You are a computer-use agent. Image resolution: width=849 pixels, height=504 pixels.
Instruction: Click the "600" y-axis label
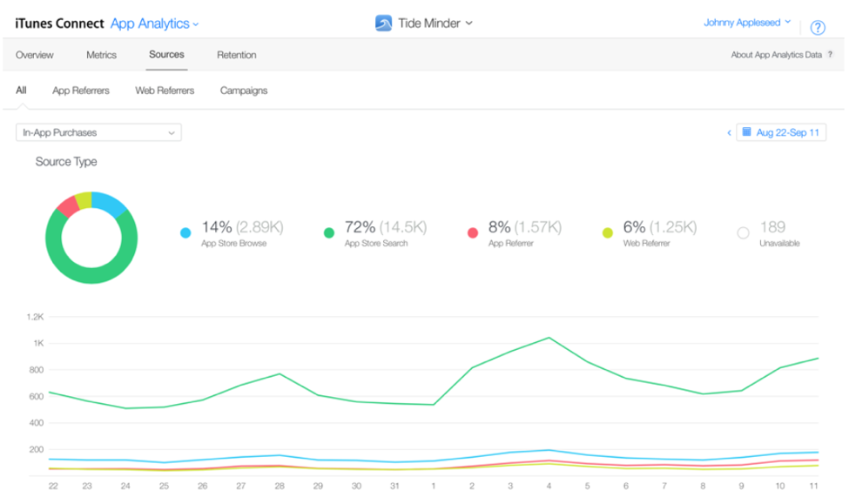[37, 396]
